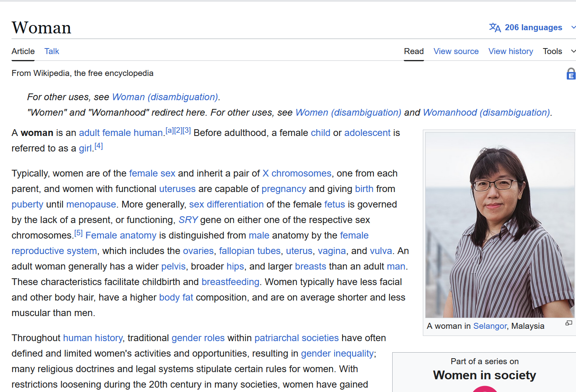Image resolution: width=576 pixels, height=392 pixels.
Task: Open the Selangor link in image caption
Action: (x=490, y=326)
